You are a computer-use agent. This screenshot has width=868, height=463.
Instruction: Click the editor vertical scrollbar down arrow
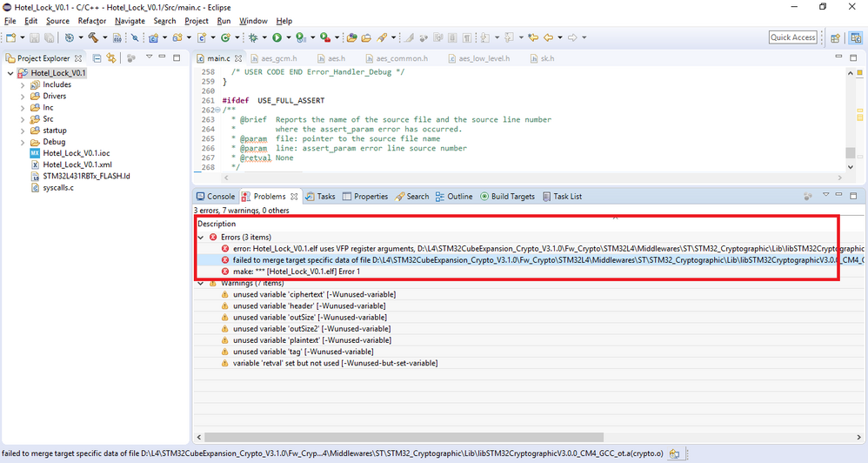851,167
